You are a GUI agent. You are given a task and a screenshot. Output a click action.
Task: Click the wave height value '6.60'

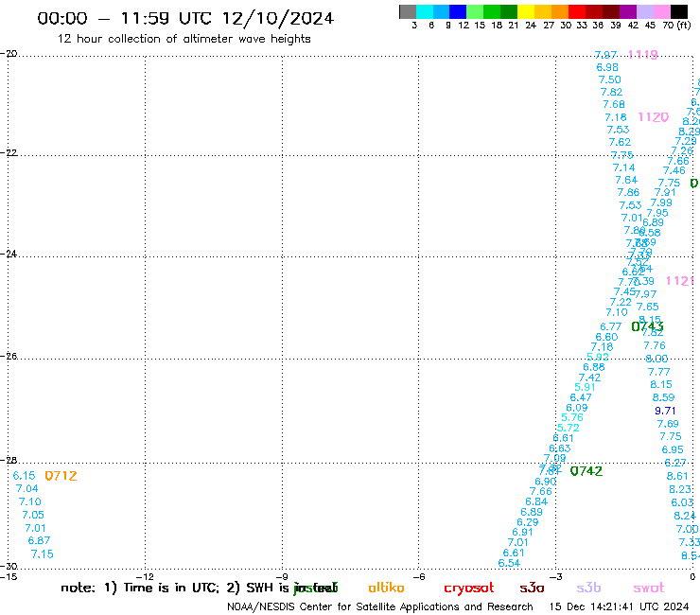[x=606, y=337]
